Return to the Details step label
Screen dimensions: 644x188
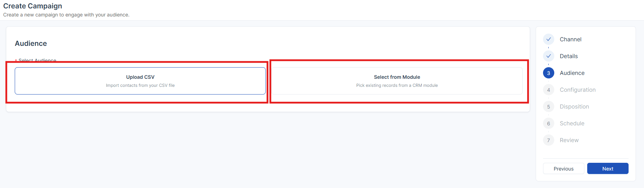(569, 56)
